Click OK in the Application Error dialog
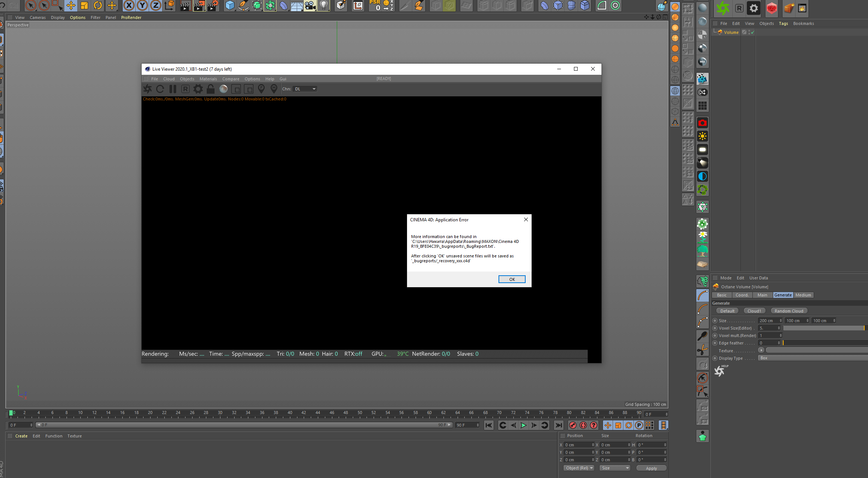This screenshot has width=868, height=478. click(512, 279)
